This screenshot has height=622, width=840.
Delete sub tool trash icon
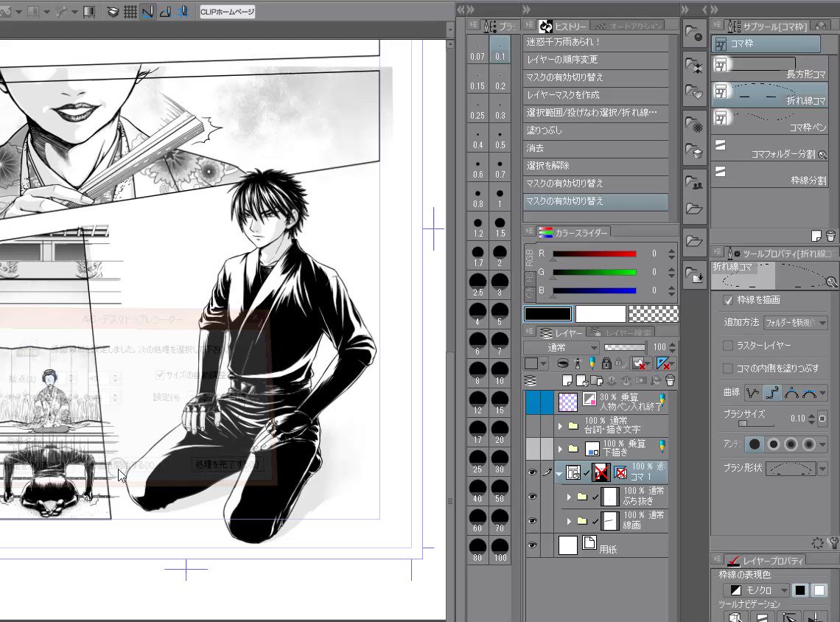830,236
